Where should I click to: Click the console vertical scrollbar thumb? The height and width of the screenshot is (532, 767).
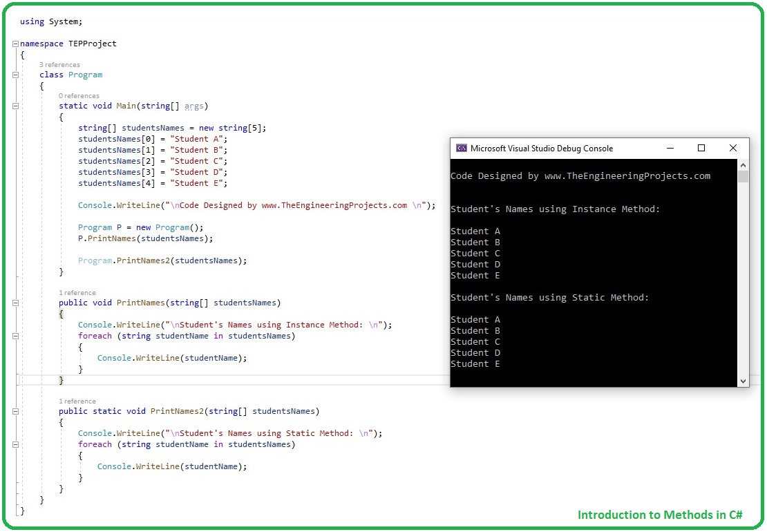coord(743,176)
